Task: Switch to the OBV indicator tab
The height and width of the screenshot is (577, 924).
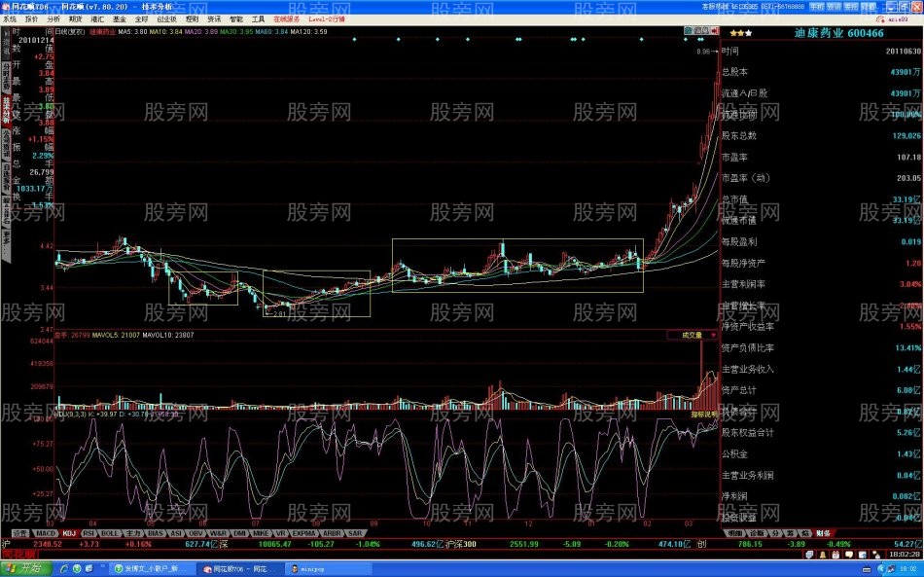Action: [x=195, y=533]
